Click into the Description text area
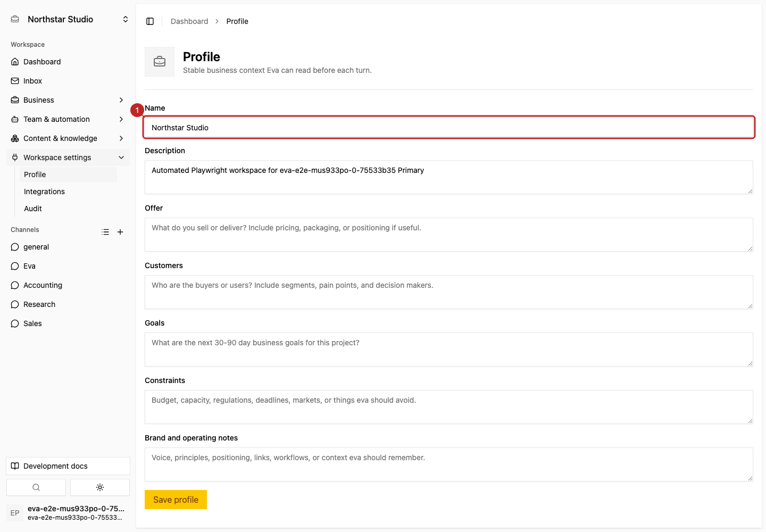Screen dimensions: 766x532 point(449,177)
